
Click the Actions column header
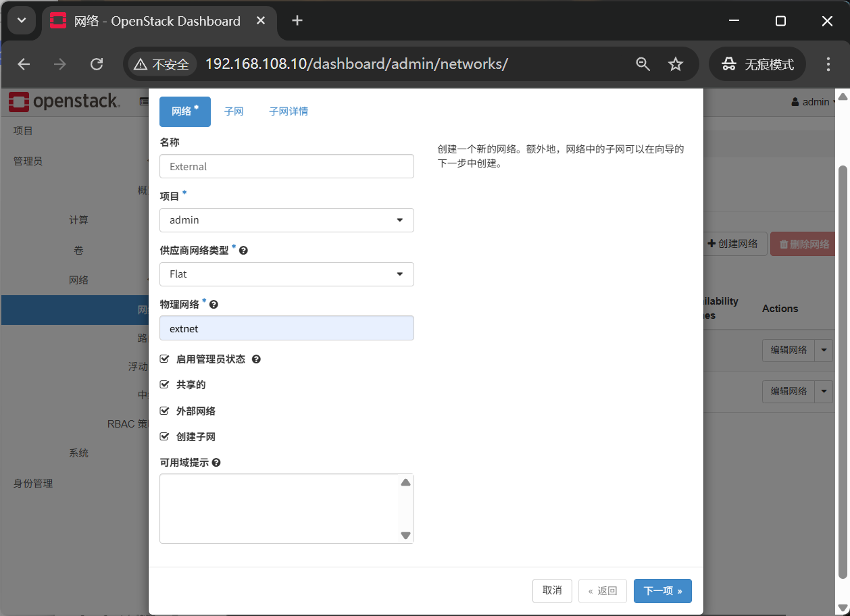point(780,309)
